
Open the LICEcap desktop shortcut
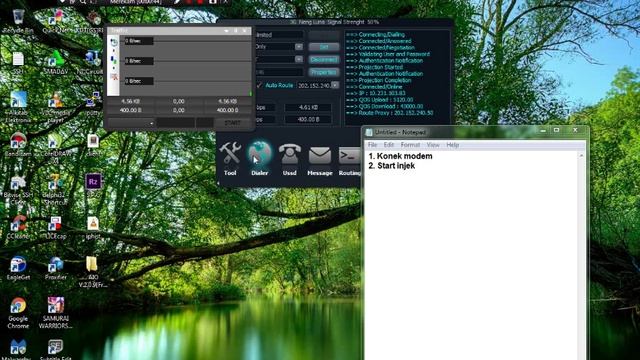[x=55, y=227]
